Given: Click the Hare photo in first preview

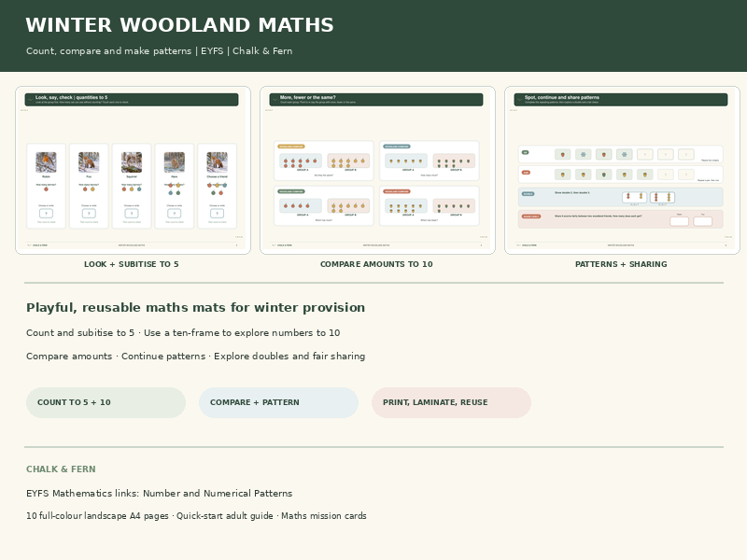Looking at the screenshot, I should (x=175, y=162).
